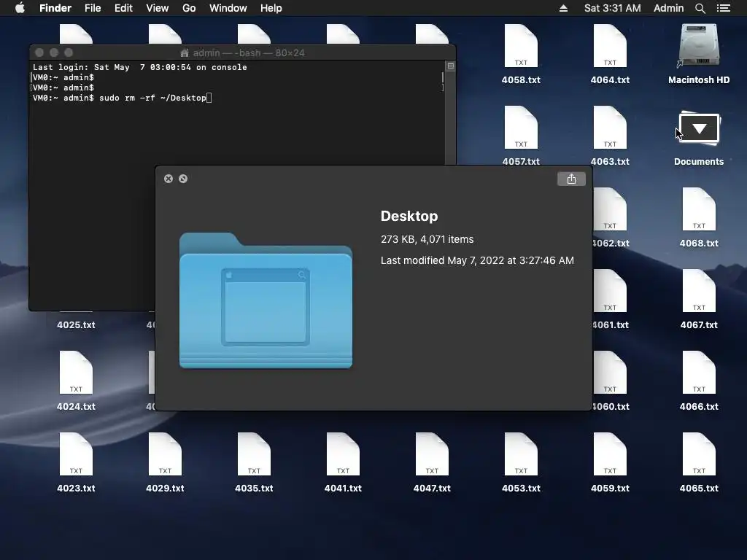Click the Share button in Quick Look
This screenshot has width=747, height=560.
[571, 179]
